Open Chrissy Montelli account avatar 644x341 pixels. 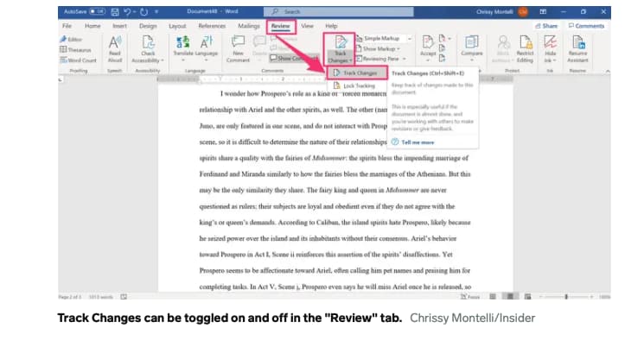pos(523,11)
